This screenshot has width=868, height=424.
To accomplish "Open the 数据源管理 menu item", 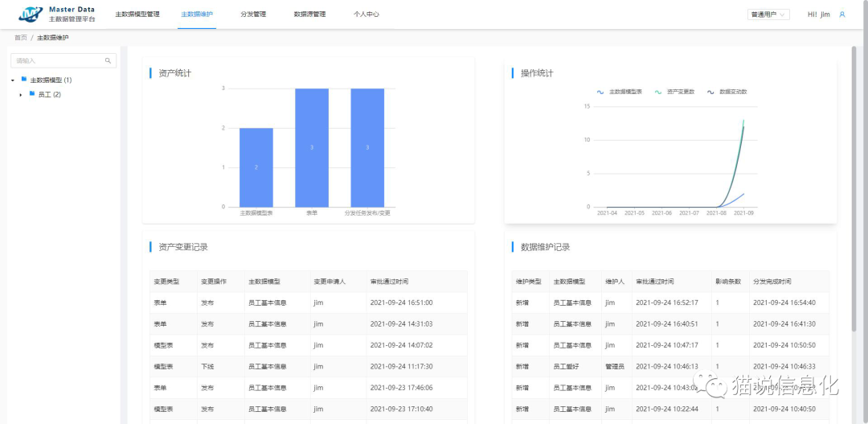I will pyautogui.click(x=309, y=14).
